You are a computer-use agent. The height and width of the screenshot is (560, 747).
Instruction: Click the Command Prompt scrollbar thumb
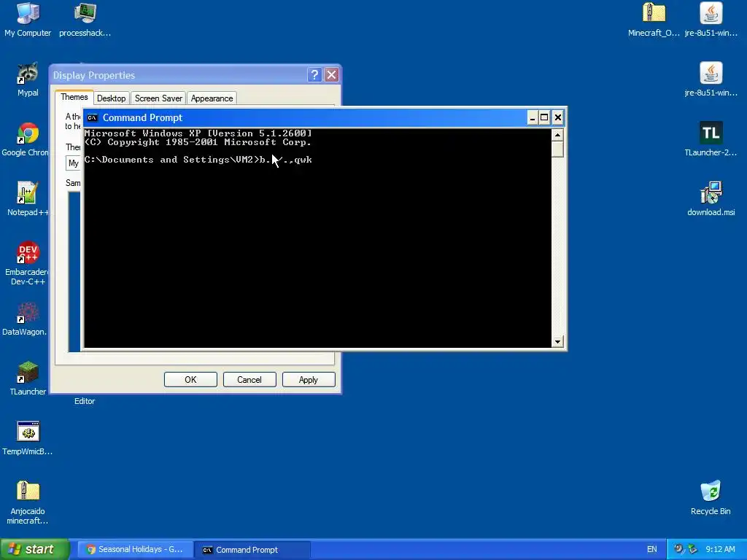click(557, 149)
